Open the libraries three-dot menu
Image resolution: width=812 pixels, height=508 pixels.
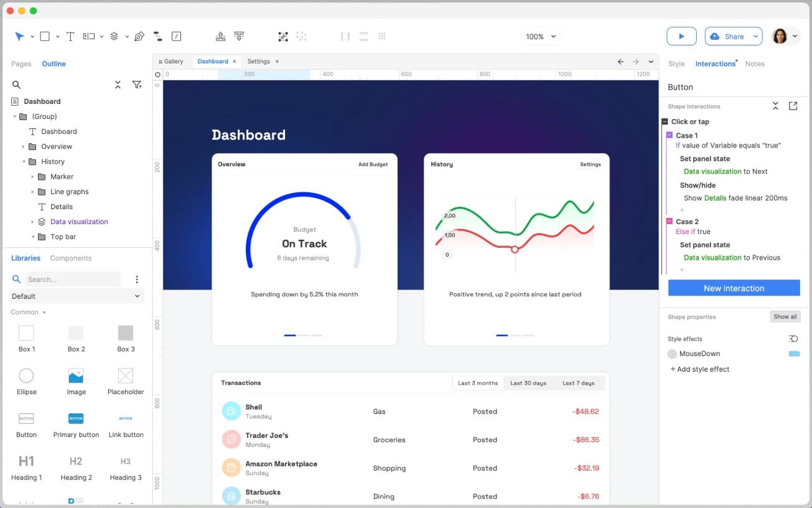(x=137, y=280)
